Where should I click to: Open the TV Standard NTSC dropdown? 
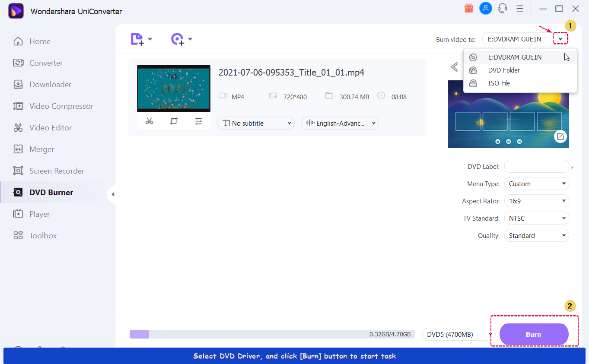coord(536,218)
